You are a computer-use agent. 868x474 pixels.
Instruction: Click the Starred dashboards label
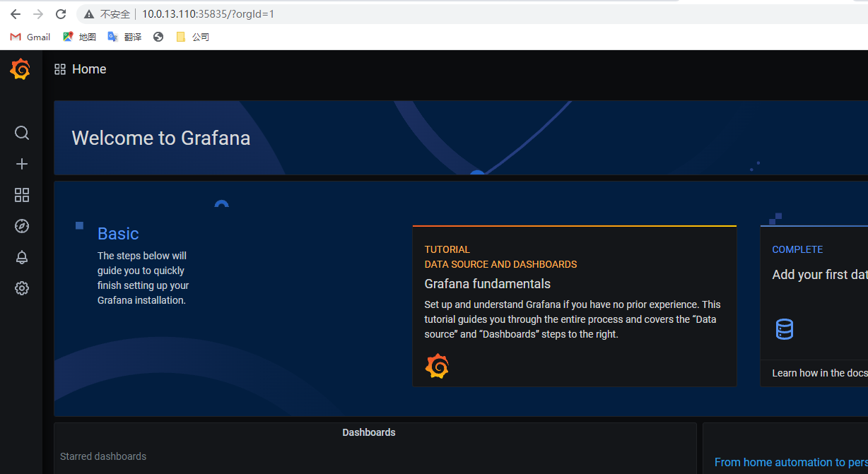click(x=103, y=456)
